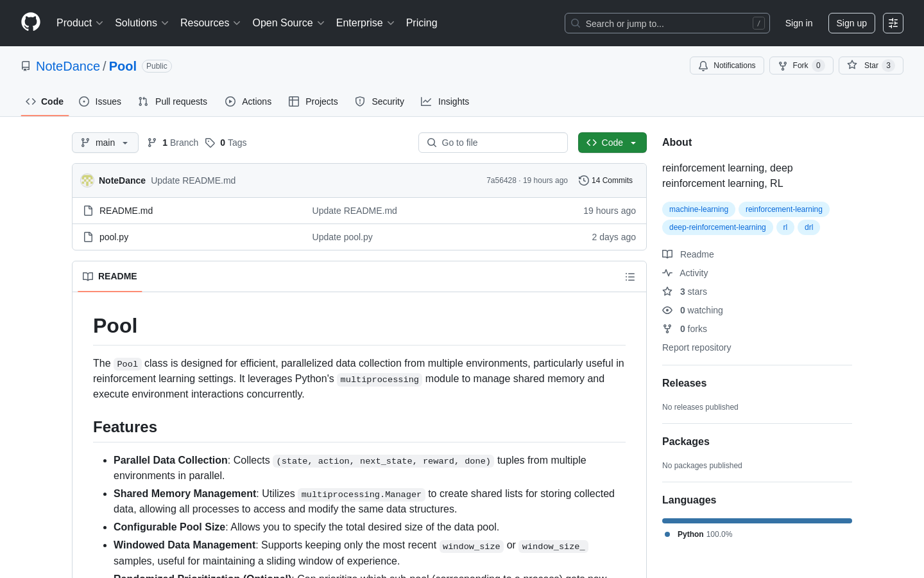Open the Pool repository name link

pyautogui.click(x=123, y=66)
